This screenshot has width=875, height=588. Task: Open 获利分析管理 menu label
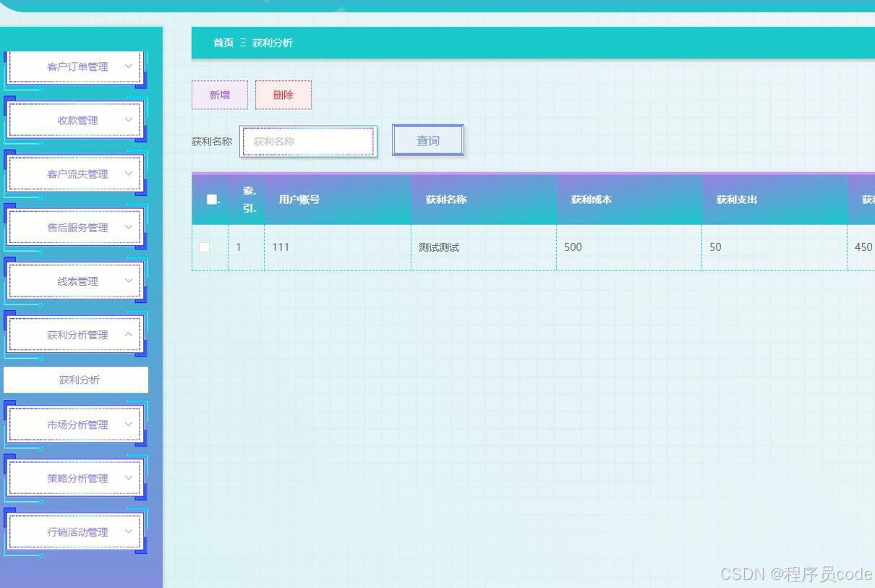77,335
